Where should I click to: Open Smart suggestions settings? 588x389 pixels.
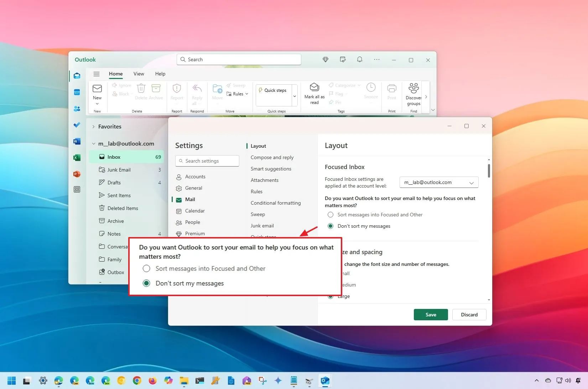(271, 169)
